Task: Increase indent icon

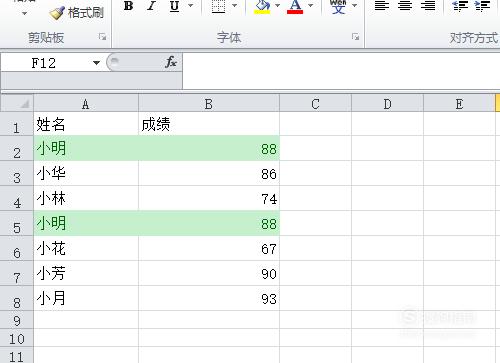Action: pos(482,6)
